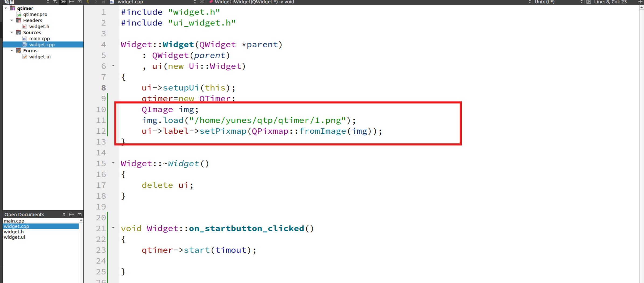Screen dimensions: 644x283
Task: Open widget.ui from Open Documents list
Action: point(14,237)
